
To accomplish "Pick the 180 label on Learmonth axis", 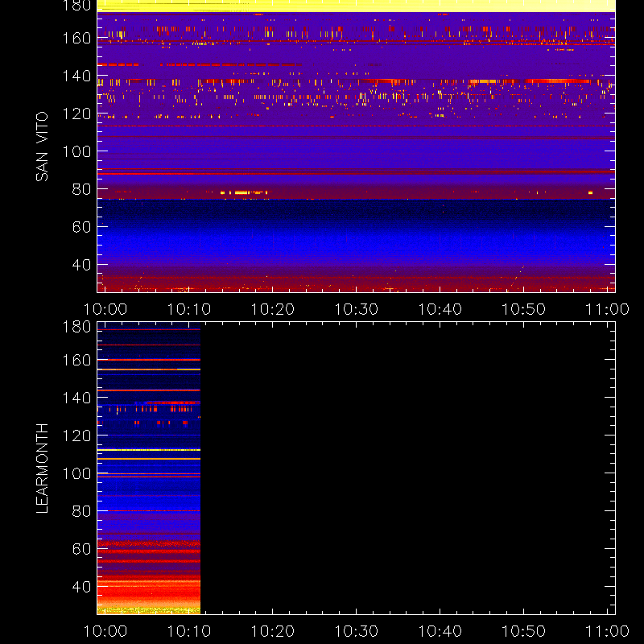I will tap(76, 327).
